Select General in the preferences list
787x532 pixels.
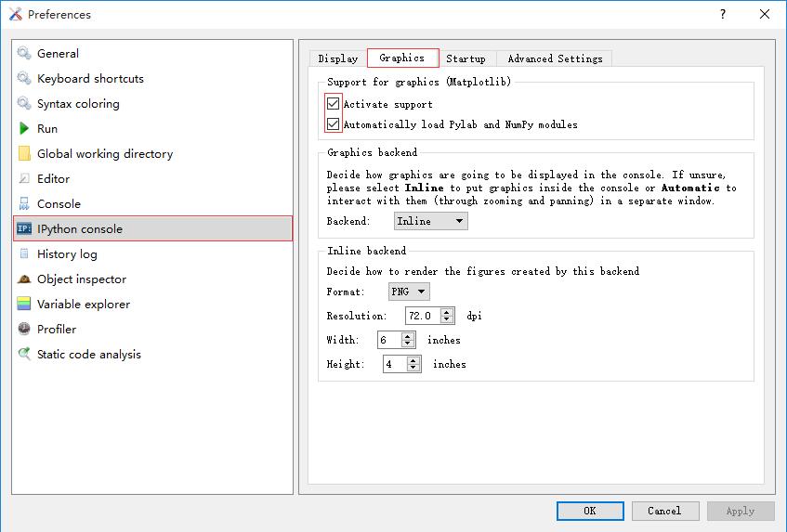tap(152, 53)
